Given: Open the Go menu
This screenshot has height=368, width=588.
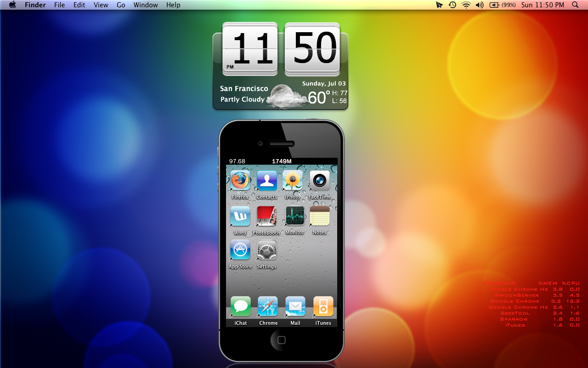Looking at the screenshot, I should tap(121, 5).
